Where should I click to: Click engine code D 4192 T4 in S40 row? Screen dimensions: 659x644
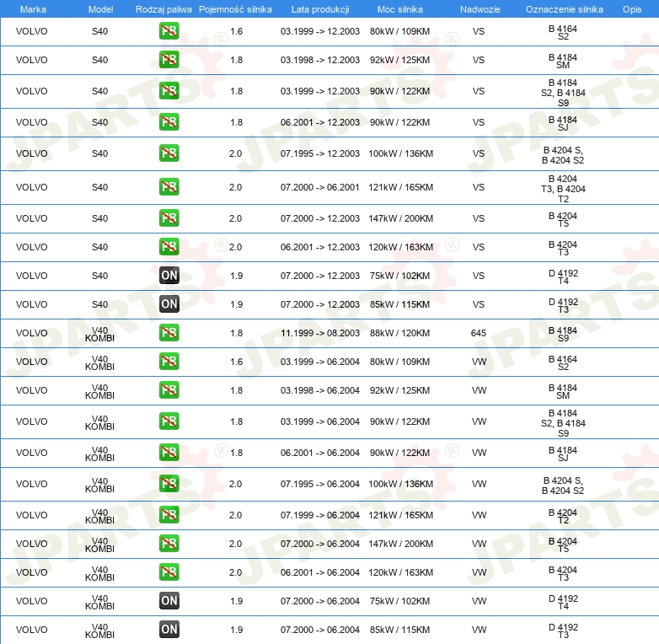[563, 277]
